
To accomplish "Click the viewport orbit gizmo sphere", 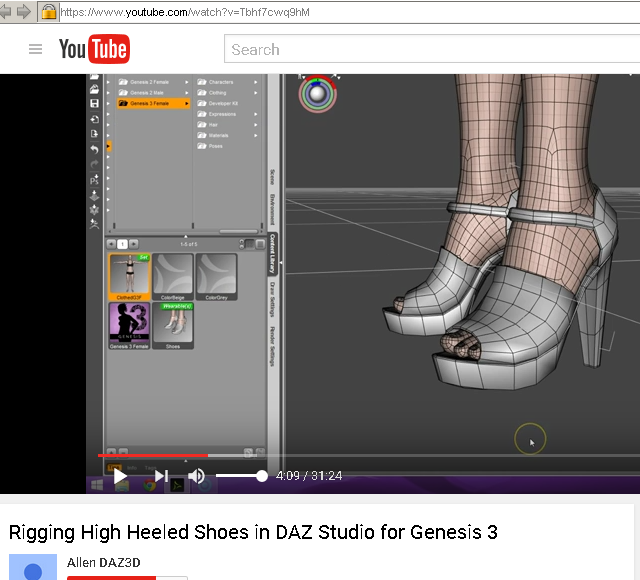I will [x=317, y=93].
